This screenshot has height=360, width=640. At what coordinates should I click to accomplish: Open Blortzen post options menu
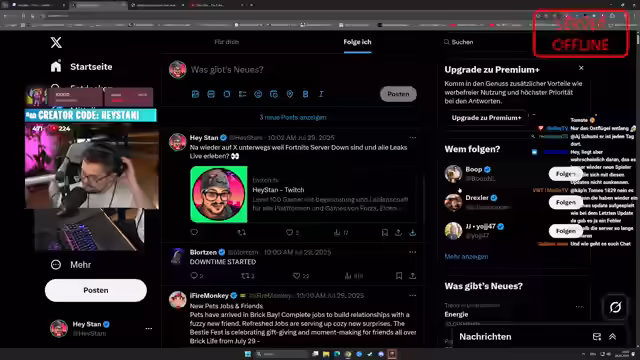(413, 252)
